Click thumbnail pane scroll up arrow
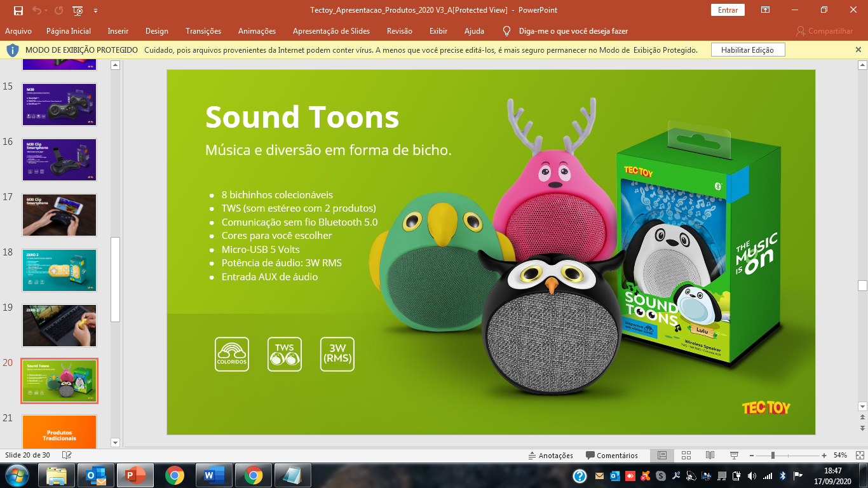The image size is (868, 488). [x=115, y=65]
